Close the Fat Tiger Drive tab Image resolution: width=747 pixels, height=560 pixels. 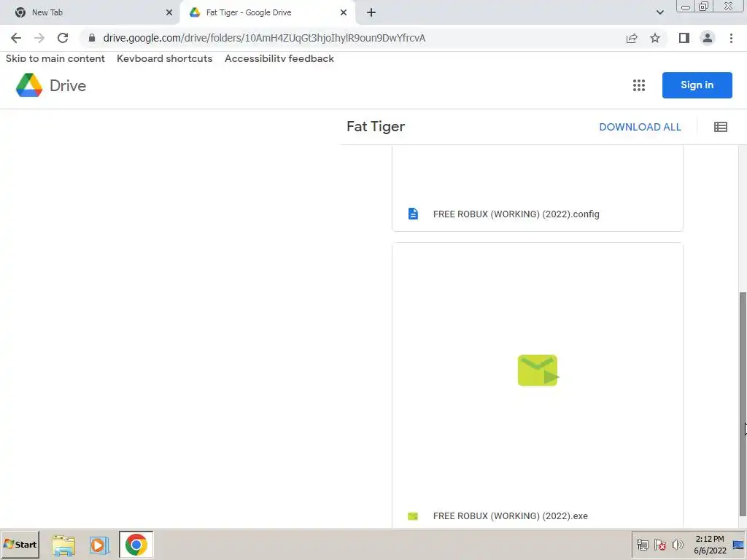[x=344, y=12]
